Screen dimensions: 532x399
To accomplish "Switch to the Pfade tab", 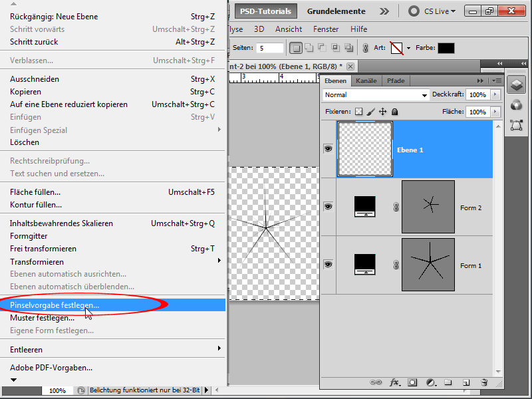I will click(x=396, y=80).
